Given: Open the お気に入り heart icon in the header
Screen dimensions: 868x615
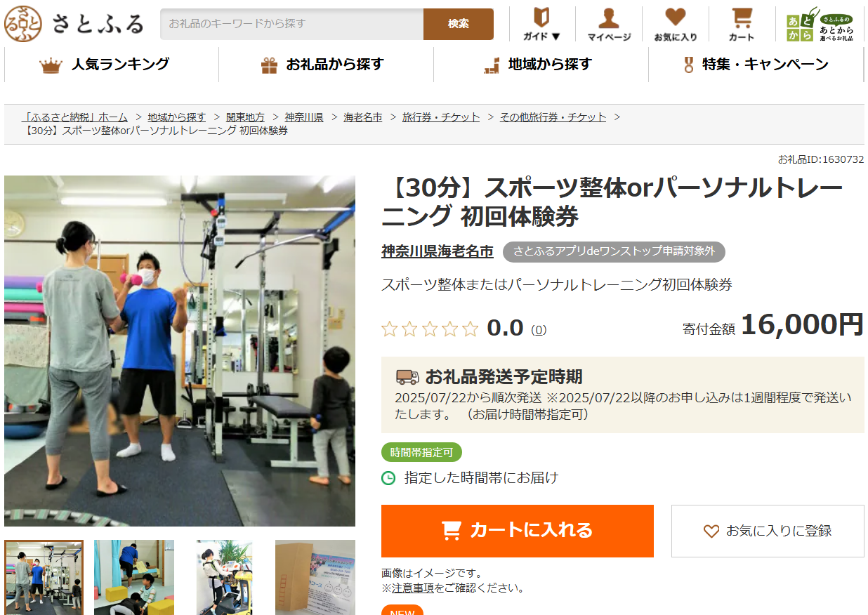Looking at the screenshot, I should click(676, 25).
